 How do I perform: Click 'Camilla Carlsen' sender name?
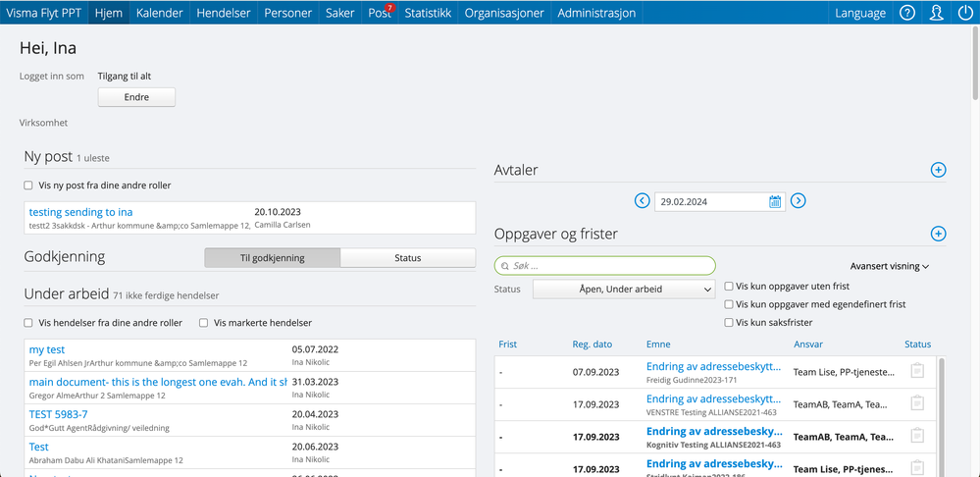(283, 225)
